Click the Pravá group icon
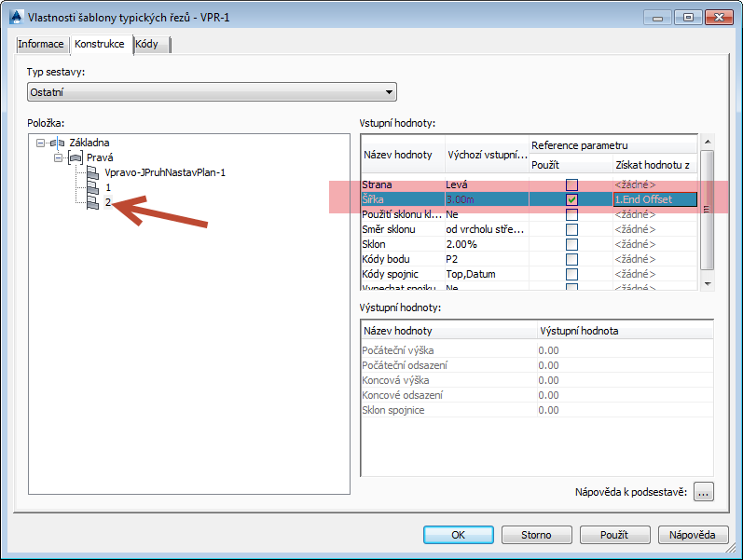This screenshot has width=743, height=560. (x=76, y=158)
